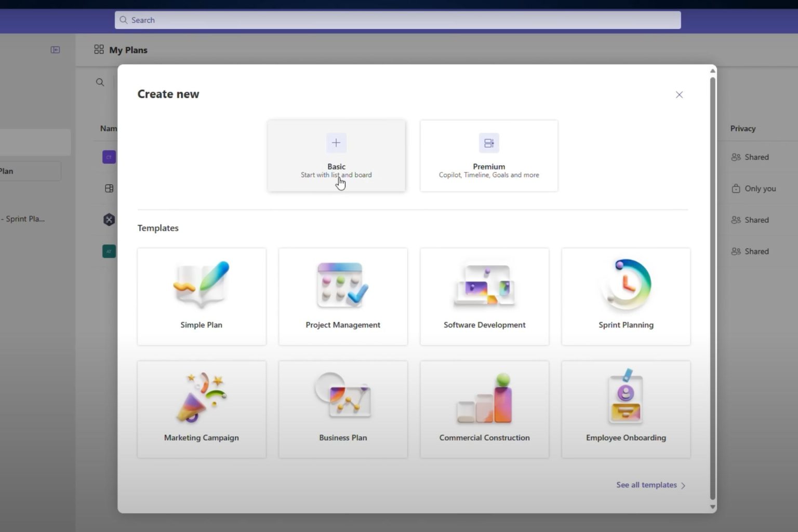Expand the See all templates chevron
The image size is (798, 532).
(683, 485)
